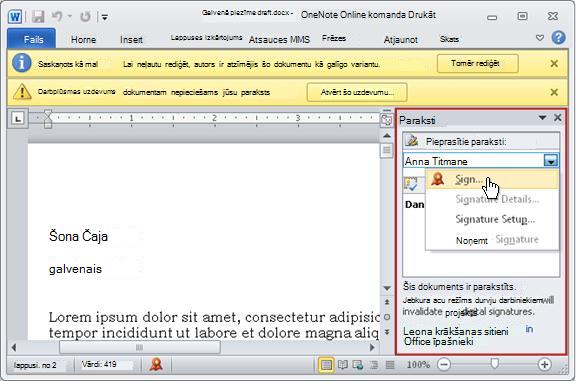Viewport: 576px width, 381px height.
Task: Click the tab stop selector on ruler
Action: tap(18, 118)
